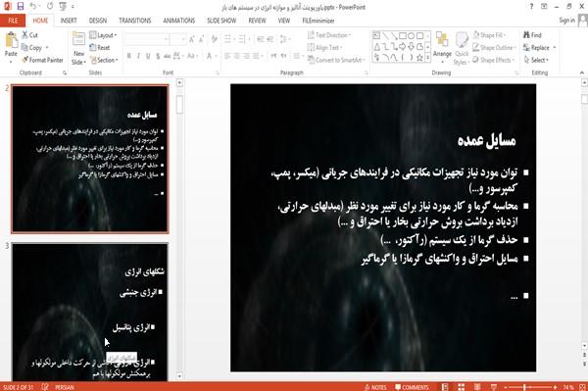Start Slide Show from status bar icon
The height and width of the screenshot is (391, 588).
click(494, 387)
